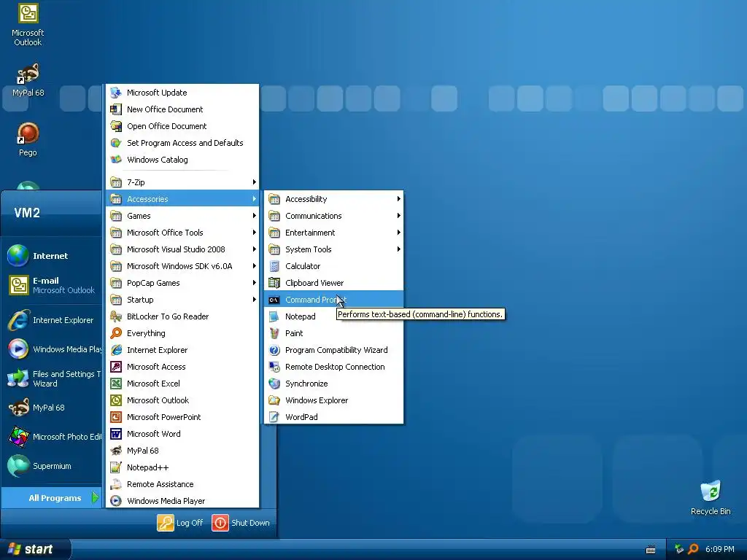Launch Command Prompt from Accessories
The height and width of the screenshot is (560, 747).
coord(333,300)
